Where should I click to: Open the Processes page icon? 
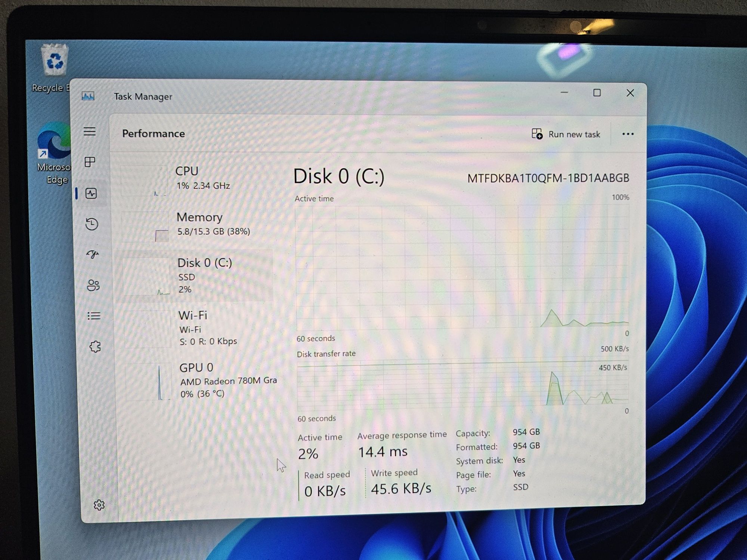(x=90, y=162)
